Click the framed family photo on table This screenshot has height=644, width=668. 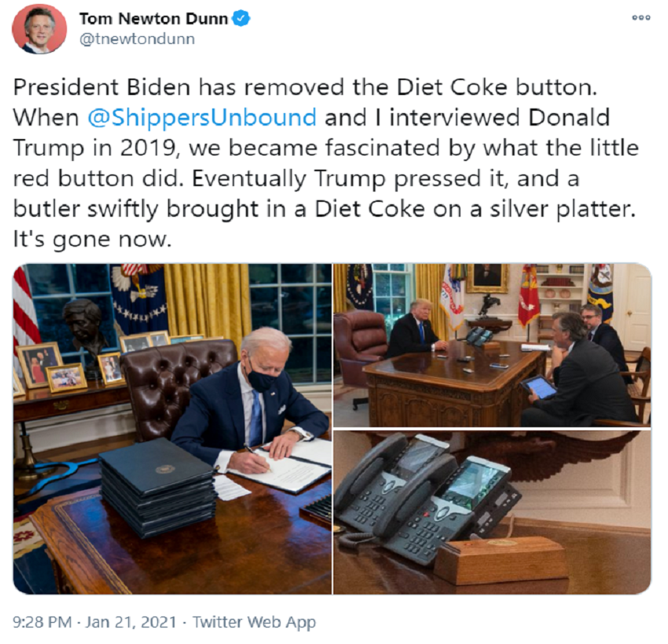point(39,364)
